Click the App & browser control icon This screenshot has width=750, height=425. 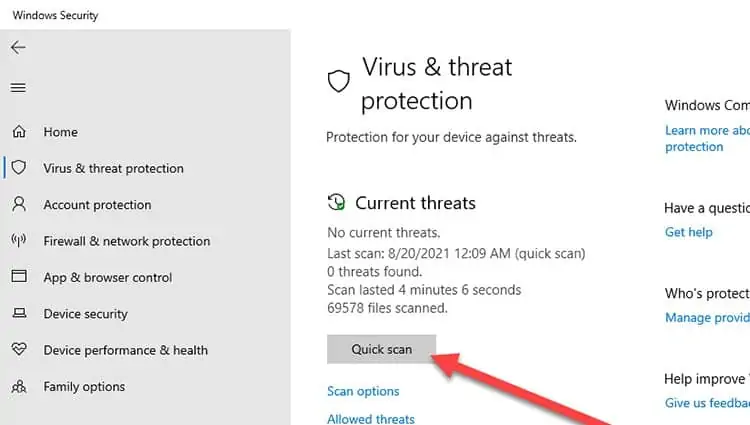[x=18, y=277]
